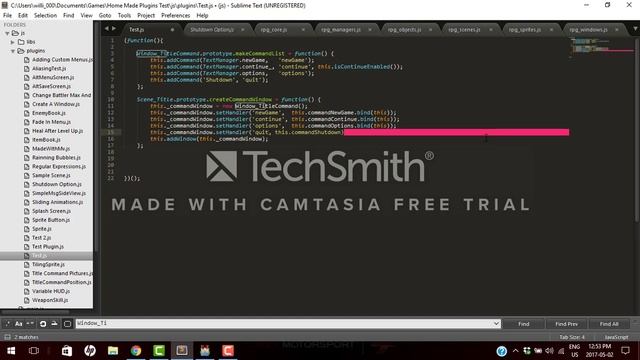
Task: Open the File menu
Action: tap(7, 16)
